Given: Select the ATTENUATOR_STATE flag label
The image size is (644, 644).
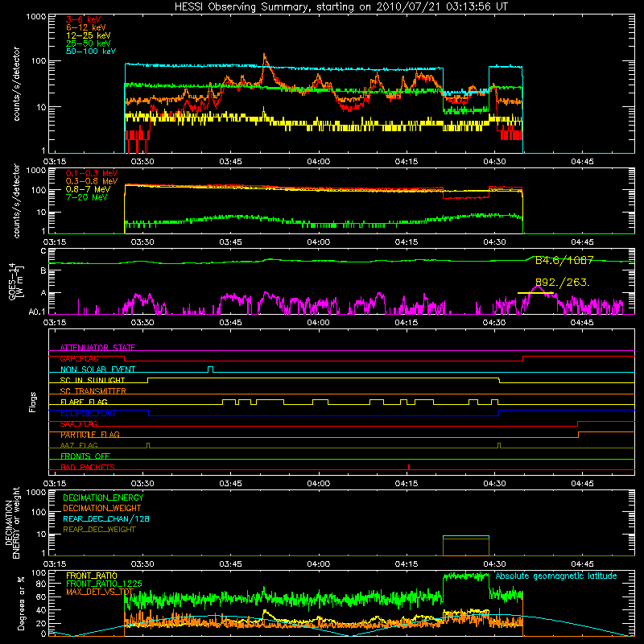Looking at the screenshot, I should 97,348.
